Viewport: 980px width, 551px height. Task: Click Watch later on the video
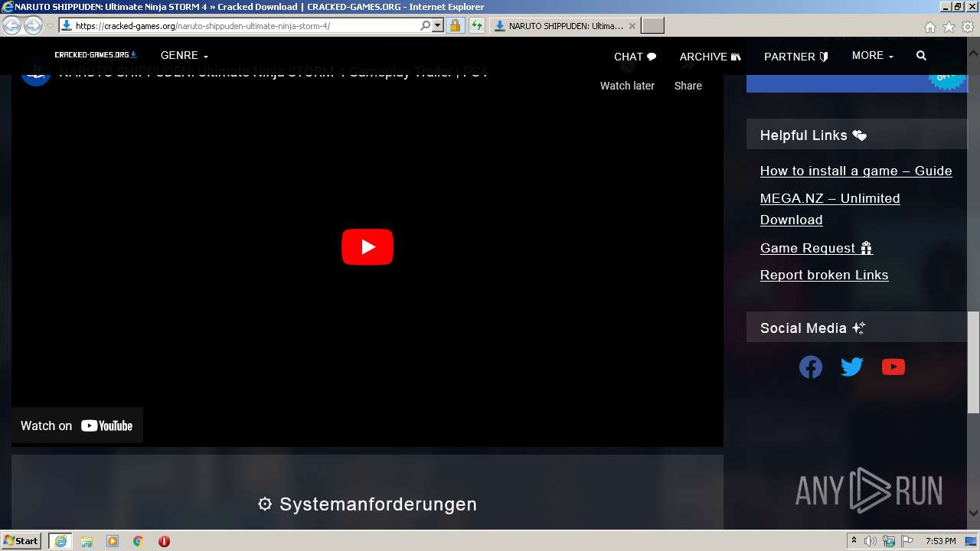(627, 86)
